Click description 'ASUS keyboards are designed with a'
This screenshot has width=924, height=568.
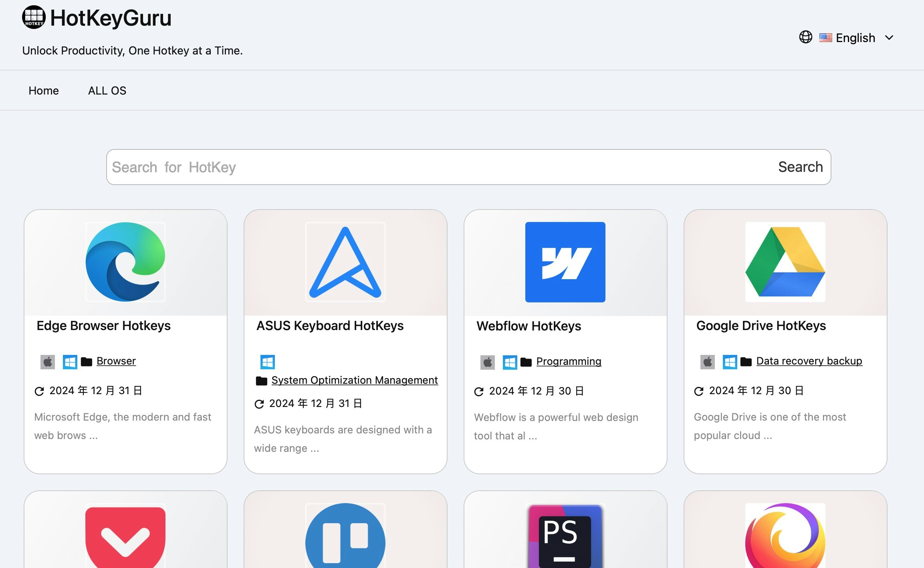point(343,430)
